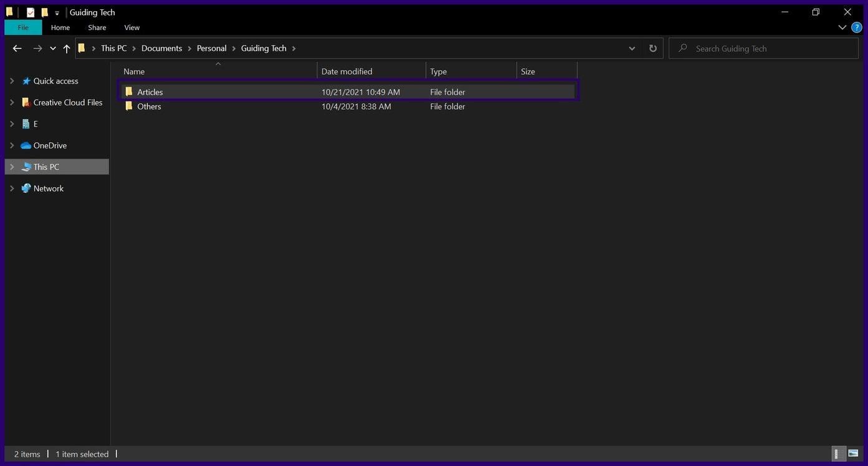
Task: Switch to the Share ribbon tab
Action: (97, 27)
